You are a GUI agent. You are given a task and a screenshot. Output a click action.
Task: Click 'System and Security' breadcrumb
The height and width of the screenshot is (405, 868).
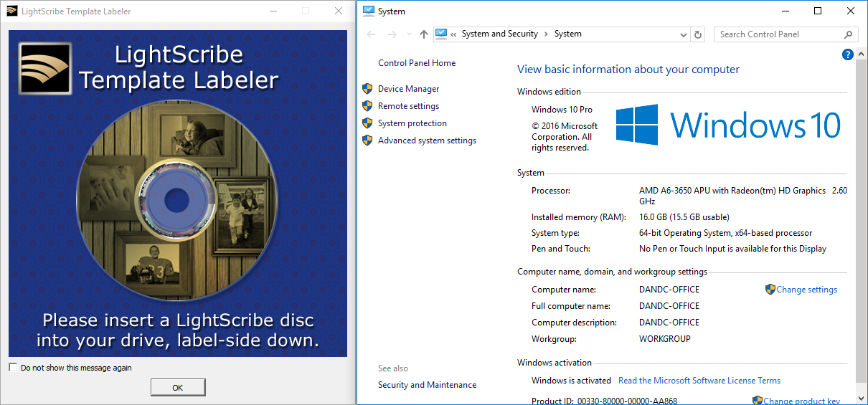(500, 34)
